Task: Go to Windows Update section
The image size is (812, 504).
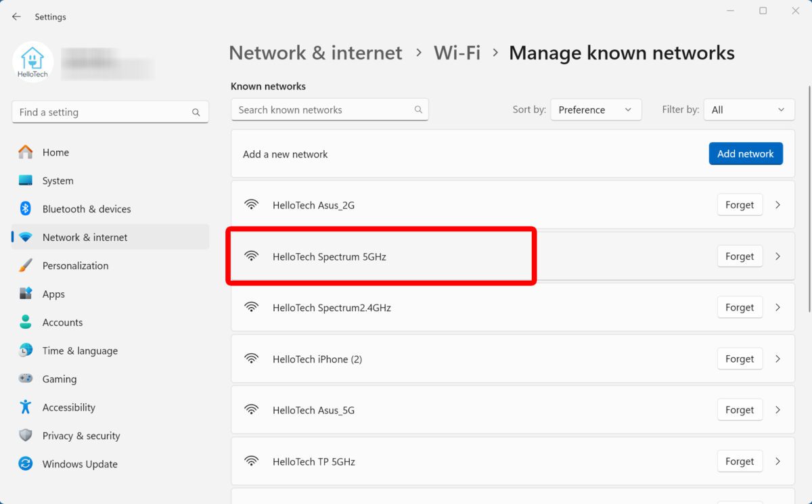Action: (79, 464)
